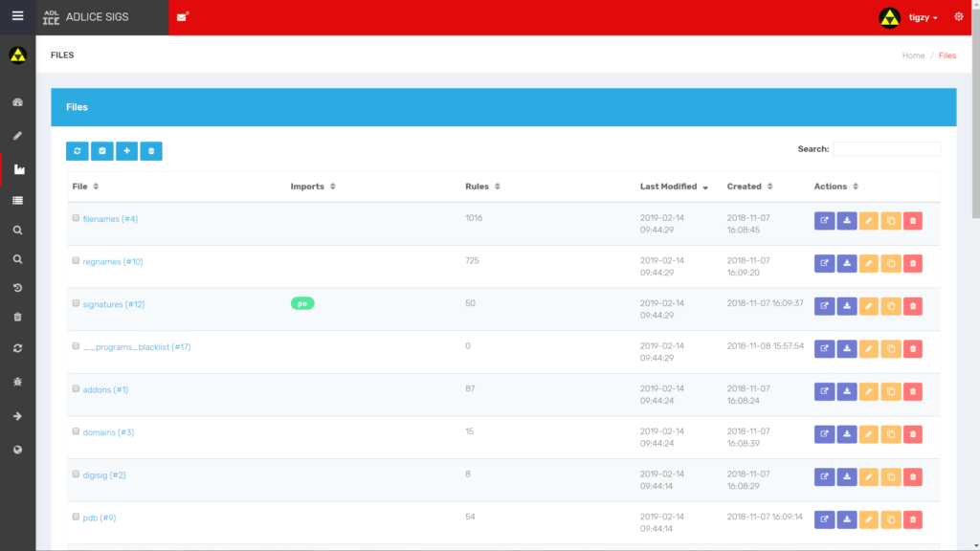Viewport: 980px width, 551px height.
Task: Open the mail notifications icon
Action: tap(182, 16)
